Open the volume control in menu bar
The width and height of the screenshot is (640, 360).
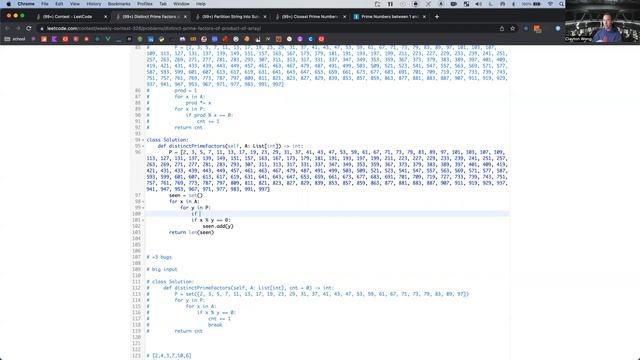tap(479, 4)
